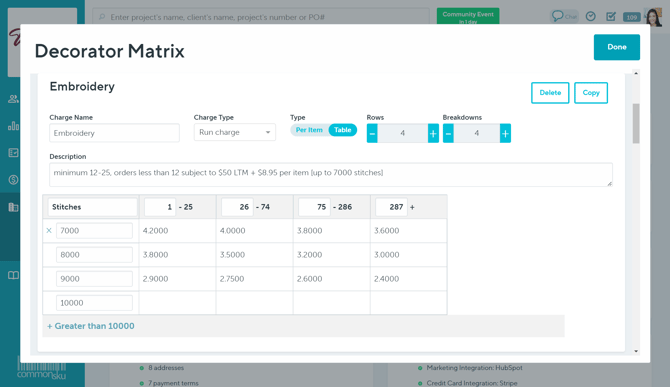Edit the Stitches header field
The width and height of the screenshot is (670, 387).
tap(92, 207)
